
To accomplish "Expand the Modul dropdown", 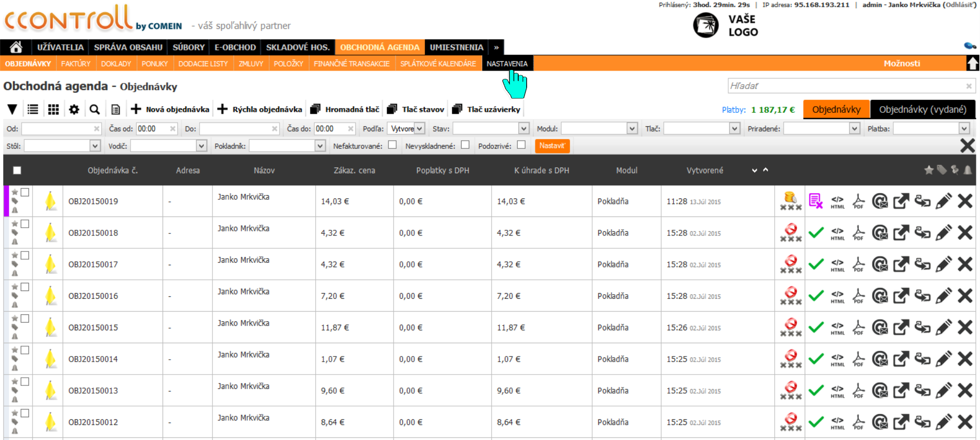I will pyautogui.click(x=599, y=129).
